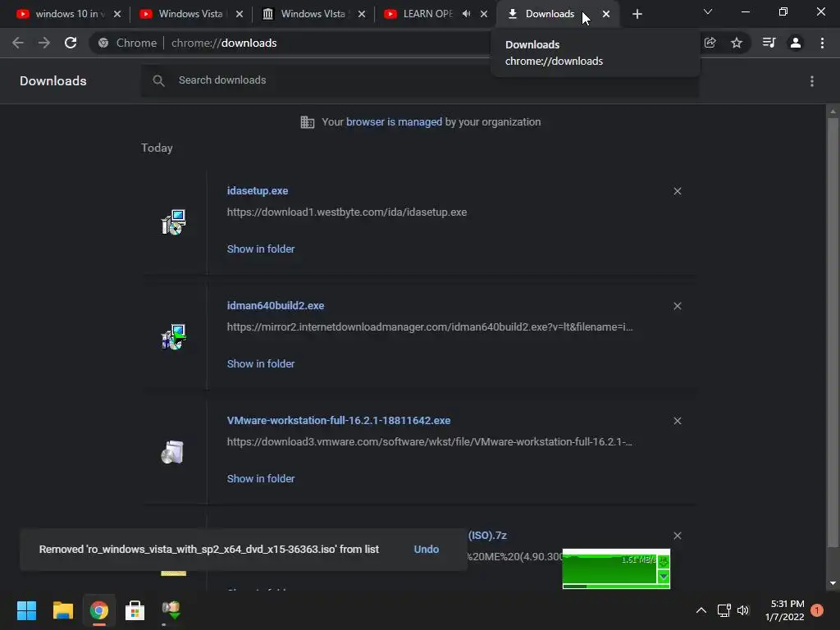This screenshot has height=630, width=840.
Task: Reload the downloads page
Action: pyautogui.click(x=71, y=43)
